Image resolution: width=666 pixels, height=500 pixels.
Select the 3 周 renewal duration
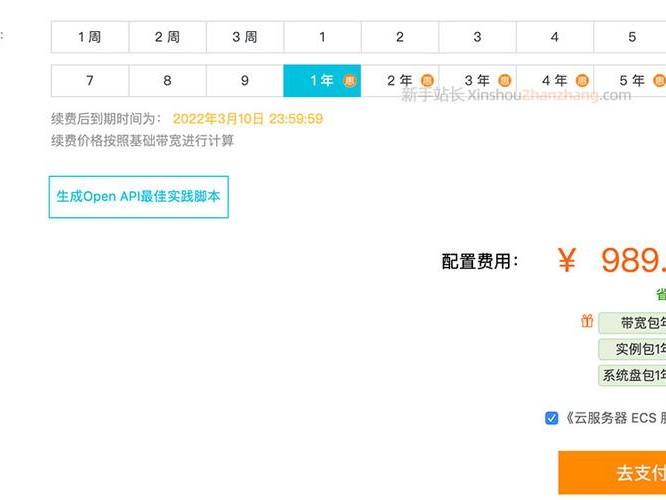245,37
